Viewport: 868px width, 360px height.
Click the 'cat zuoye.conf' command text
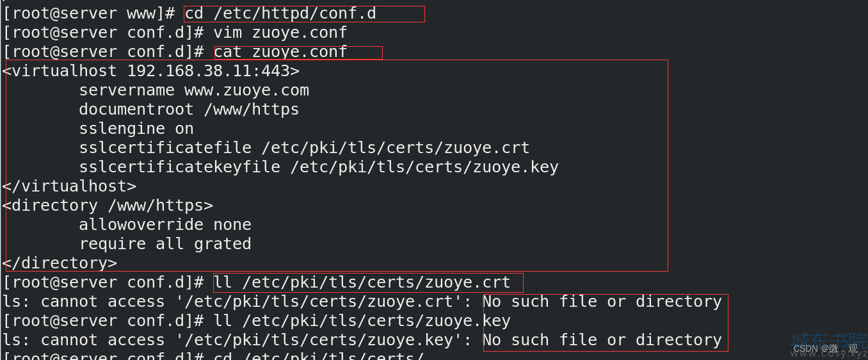tap(280, 52)
